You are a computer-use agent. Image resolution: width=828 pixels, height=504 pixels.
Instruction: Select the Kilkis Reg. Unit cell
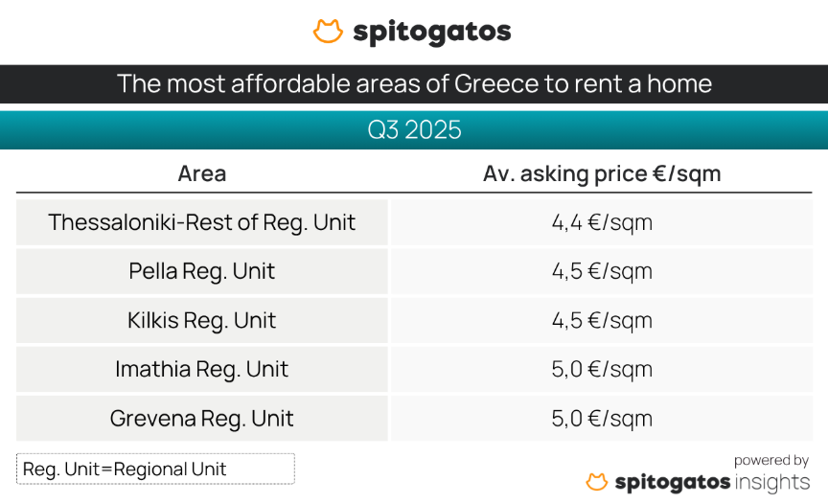[202, 320]
